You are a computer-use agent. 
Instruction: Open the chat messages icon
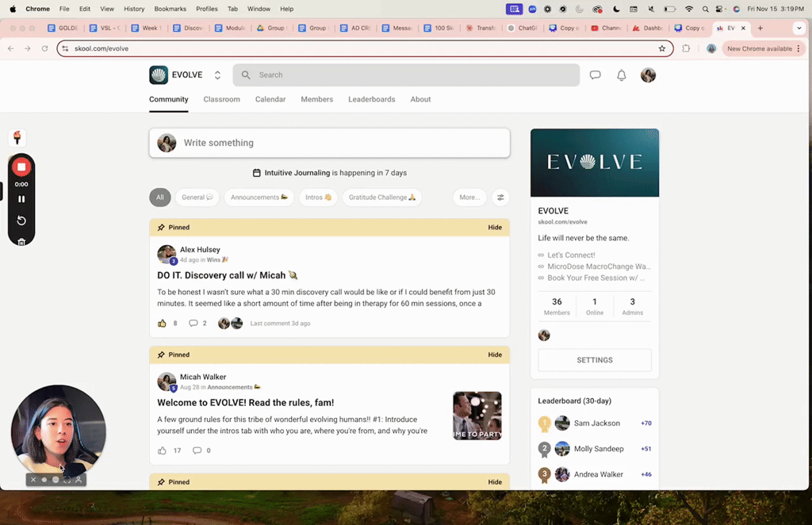595,75
